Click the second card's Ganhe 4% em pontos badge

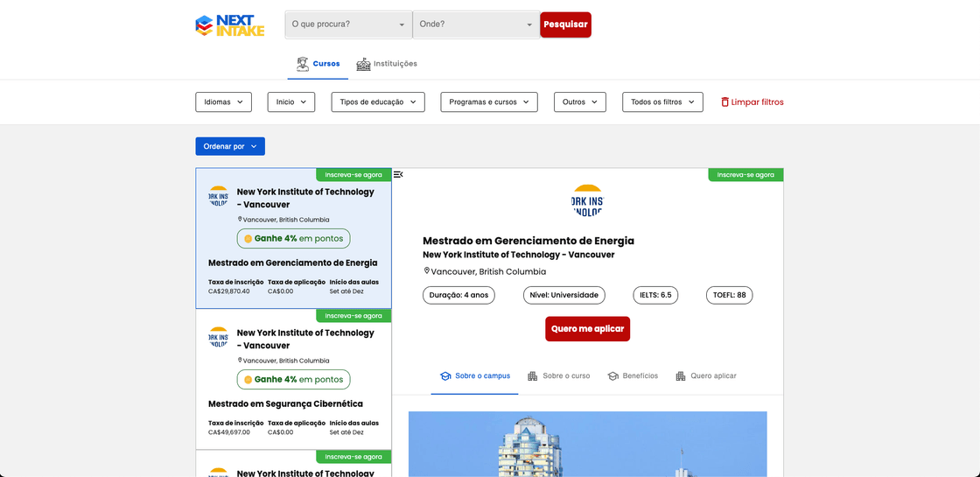[294, 380]
